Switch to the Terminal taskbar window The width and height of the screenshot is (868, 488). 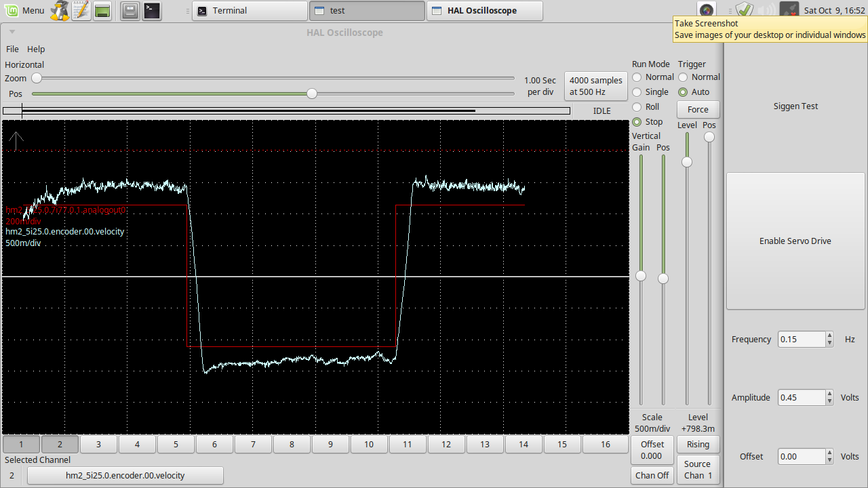pyautogui.click(x=250, y=11)
